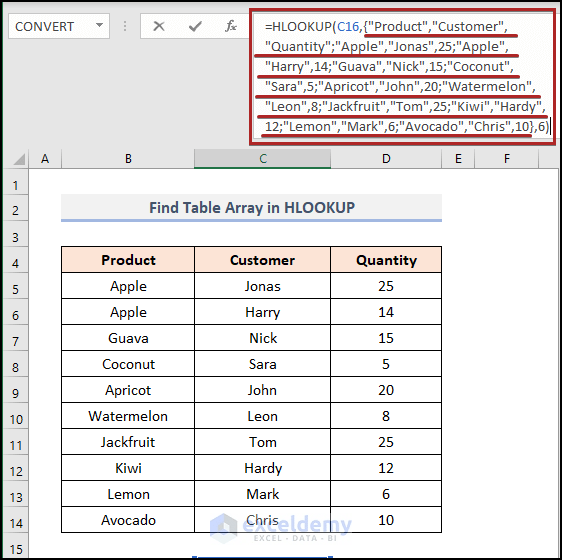Screen dimensions: 562x560
Task: Select the 'Kiwi' cell
Action: (128, 468)
